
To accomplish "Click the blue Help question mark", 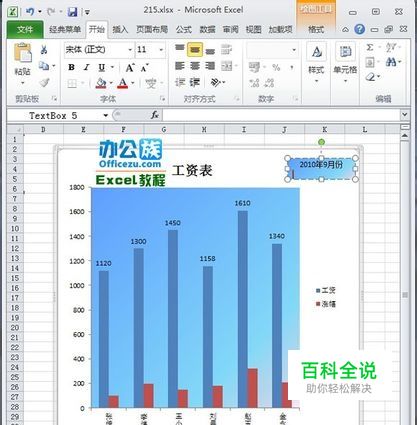I will [359, 29].
